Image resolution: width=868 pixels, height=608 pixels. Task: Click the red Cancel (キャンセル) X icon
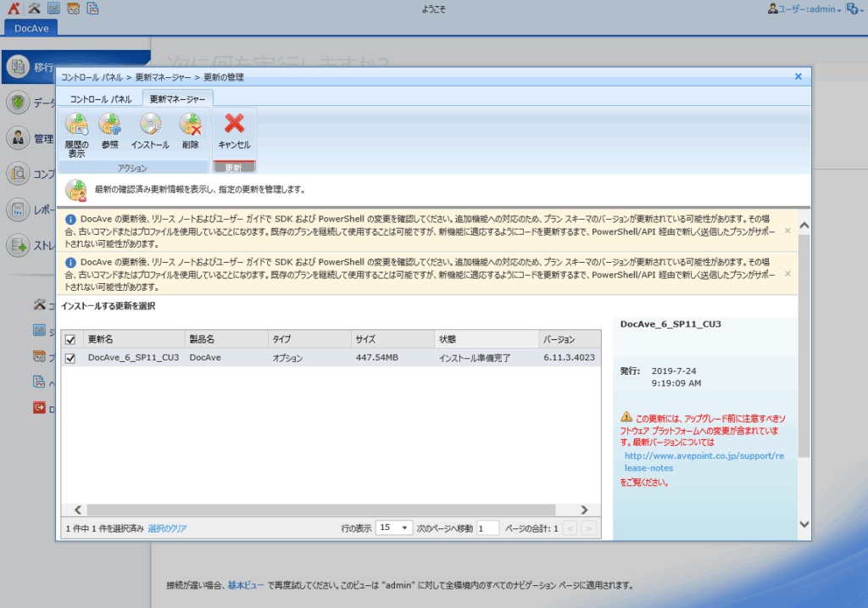click(x=234, y=124)
